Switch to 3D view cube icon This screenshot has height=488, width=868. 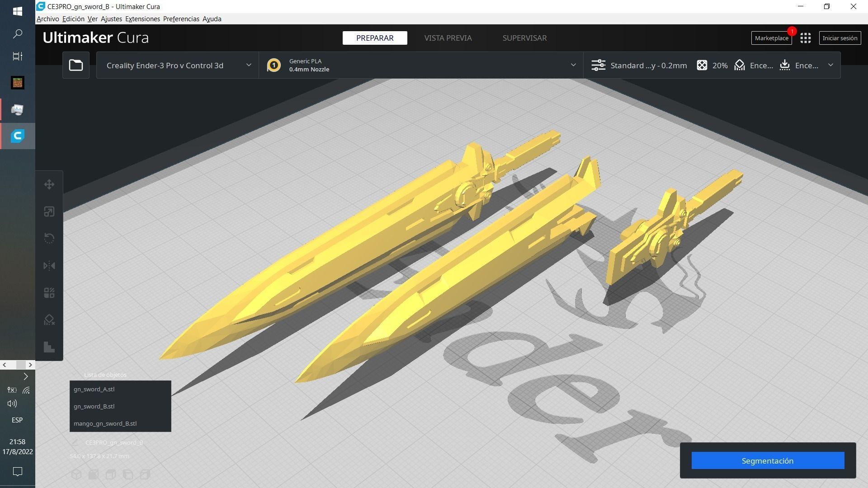pyautogui.click(x=76, y=474)
